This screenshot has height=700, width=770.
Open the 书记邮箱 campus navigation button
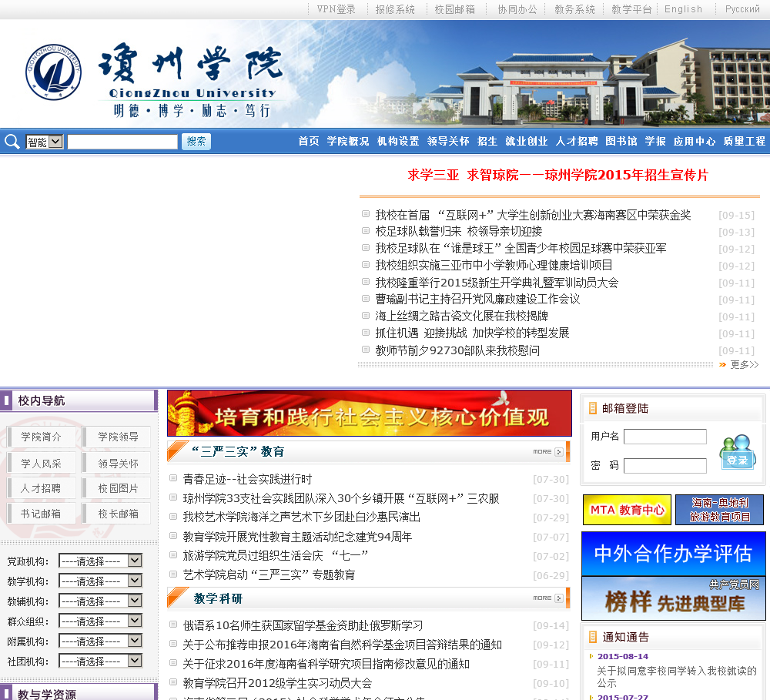[42, 514]
